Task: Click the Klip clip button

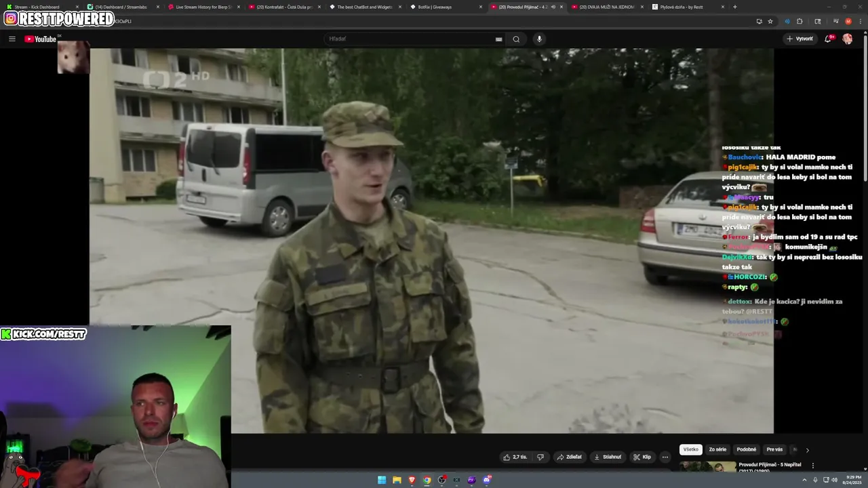Action: [x=642, y=457]
